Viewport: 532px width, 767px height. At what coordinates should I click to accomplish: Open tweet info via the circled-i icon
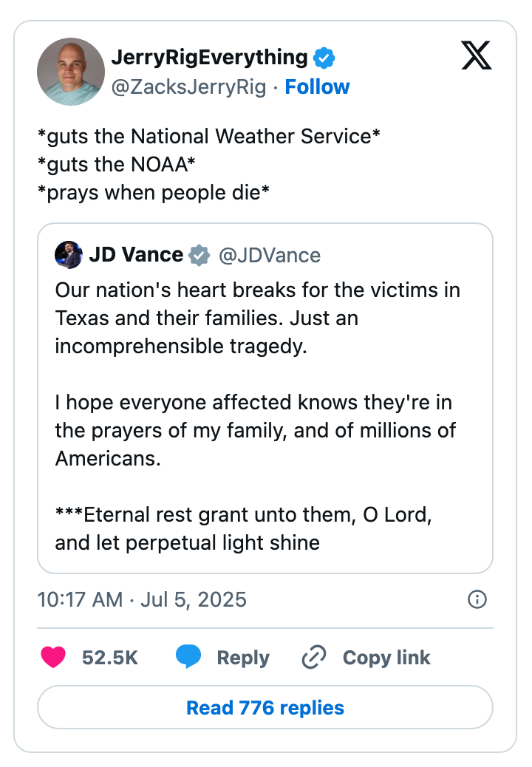pos(477,600)
